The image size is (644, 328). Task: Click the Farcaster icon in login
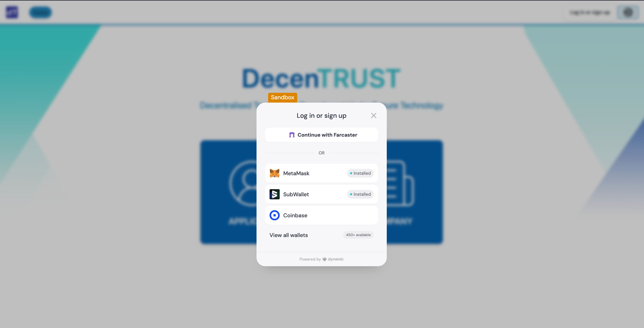click(x=291, y=134)
